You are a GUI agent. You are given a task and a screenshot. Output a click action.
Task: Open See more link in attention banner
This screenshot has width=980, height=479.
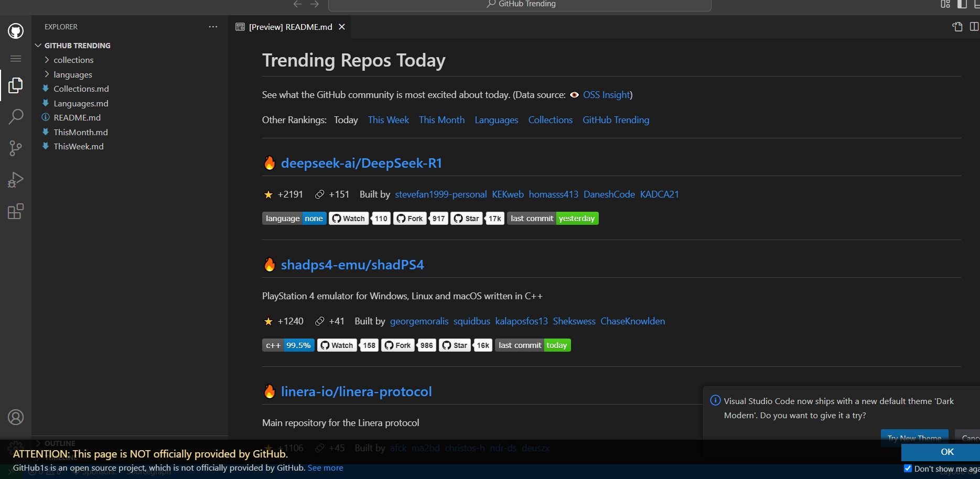pos(326,468)
